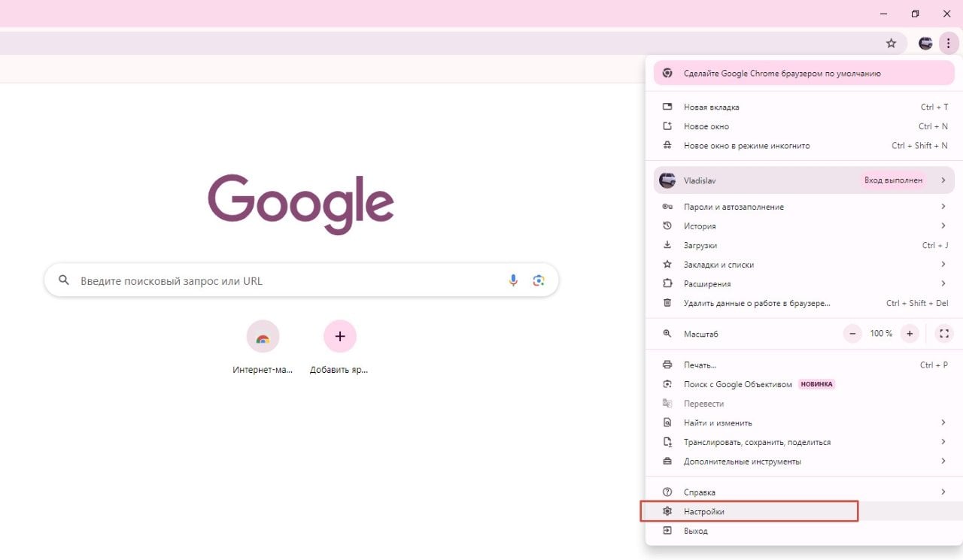The width and height of the screenshot is (963, 560).
Task: Click the zoom magnifier icon beside Масштаб
Action: coord(667,334)
